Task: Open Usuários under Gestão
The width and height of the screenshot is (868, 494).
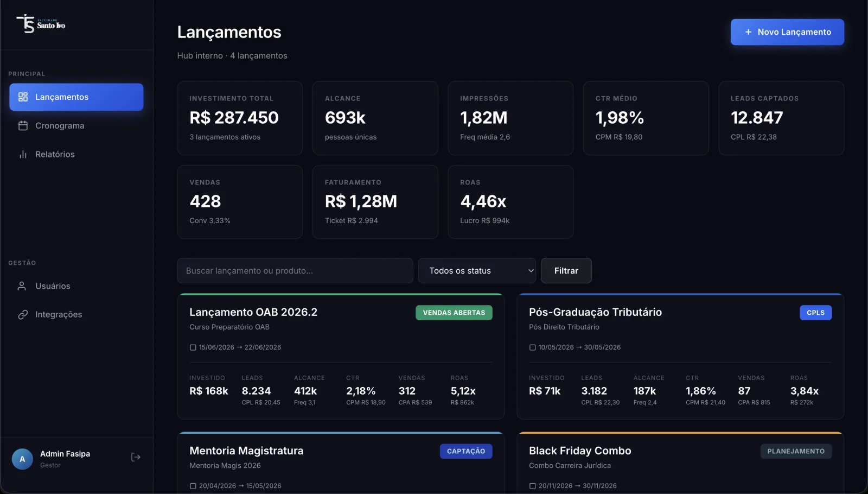Action: 76,286
